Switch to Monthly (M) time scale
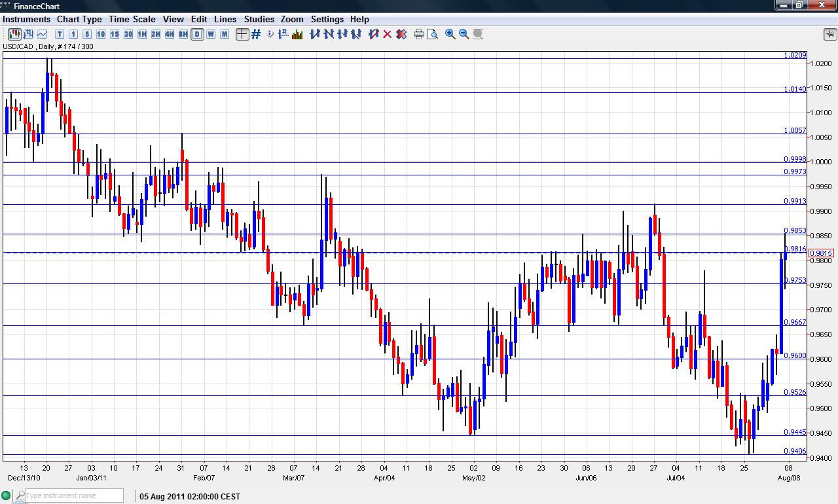Viewport: 838px width, 504px height. 225,34
